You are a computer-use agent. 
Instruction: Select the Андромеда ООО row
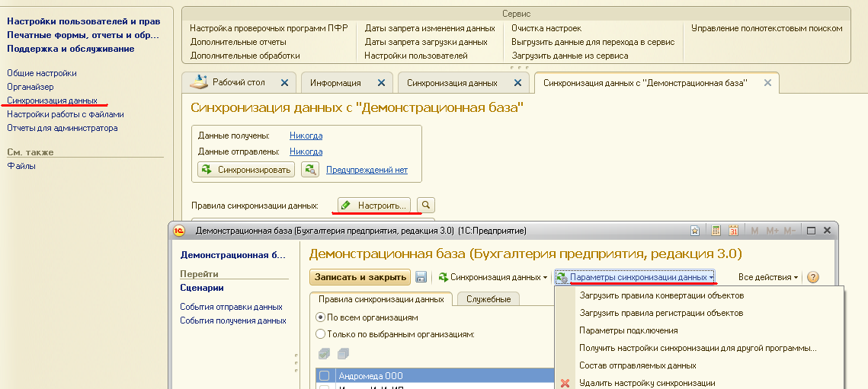point(435,376)
